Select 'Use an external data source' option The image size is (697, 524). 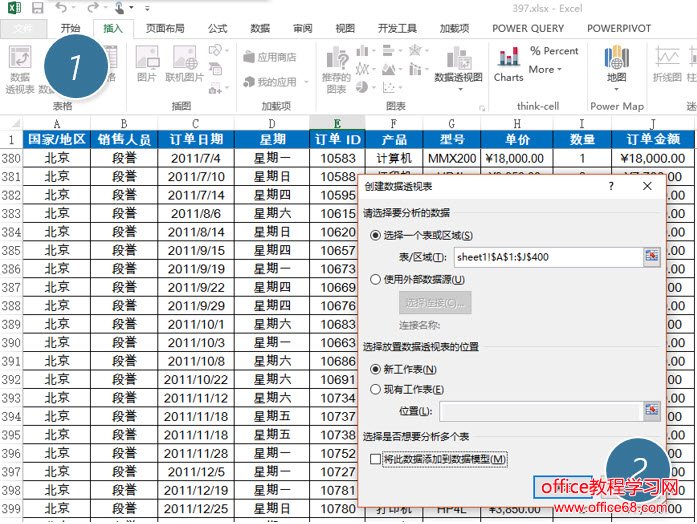pyautogui.click(x=376, y=280)
